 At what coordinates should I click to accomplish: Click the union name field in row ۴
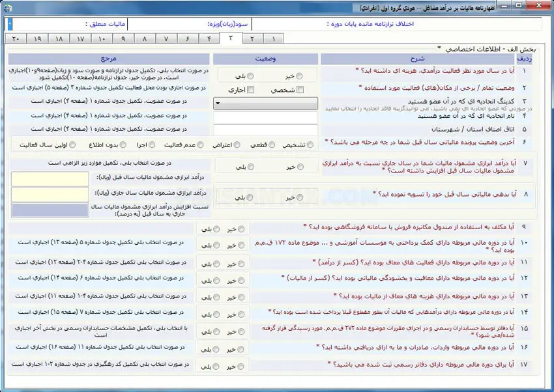(x=266, y=117)
